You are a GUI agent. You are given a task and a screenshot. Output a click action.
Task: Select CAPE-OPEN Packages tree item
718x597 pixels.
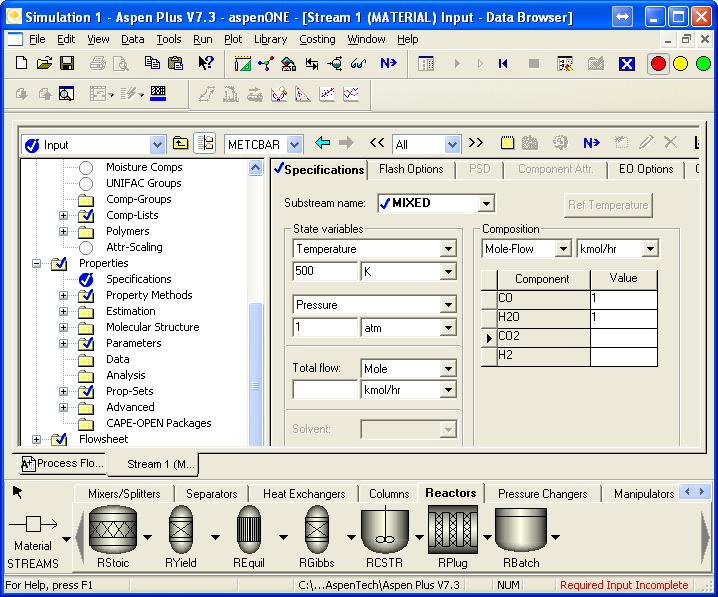coord(158,423)
